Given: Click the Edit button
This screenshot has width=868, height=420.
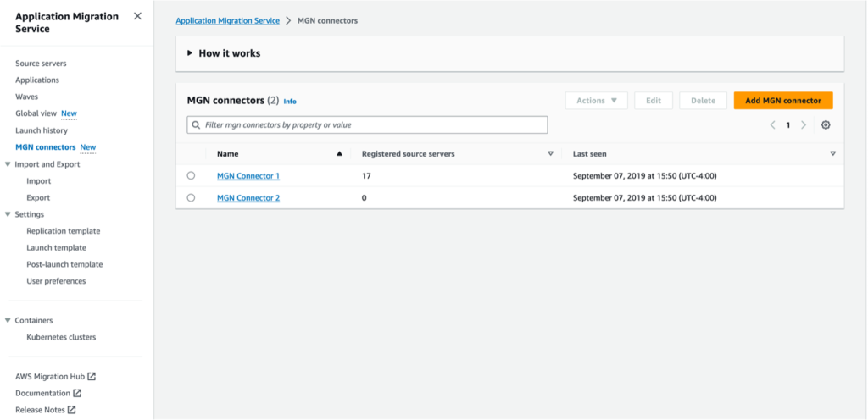Looking at the screenshot, I should pyautogui.click(x=654, y=101).
